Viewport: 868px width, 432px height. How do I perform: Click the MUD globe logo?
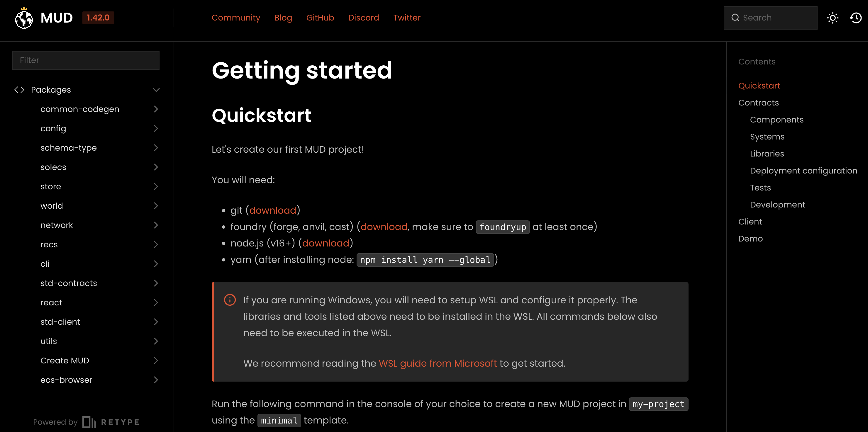pyautogui.click(x=23, y=18)
